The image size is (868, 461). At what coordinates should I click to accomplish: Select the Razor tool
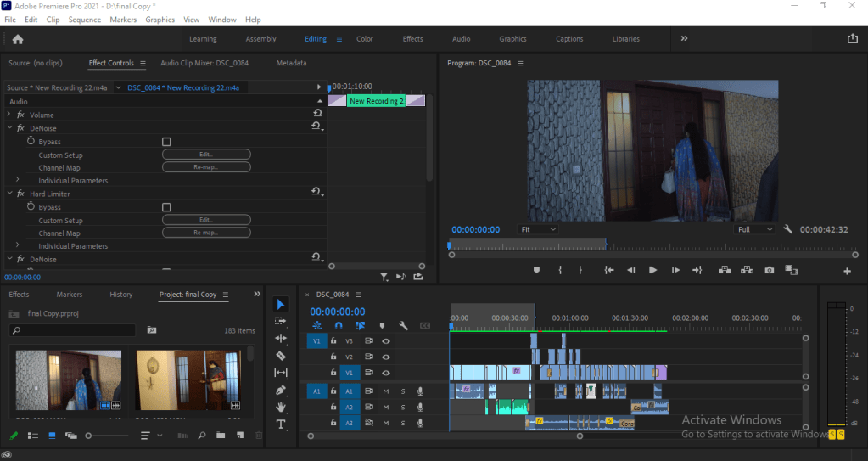tap(282, 355)
